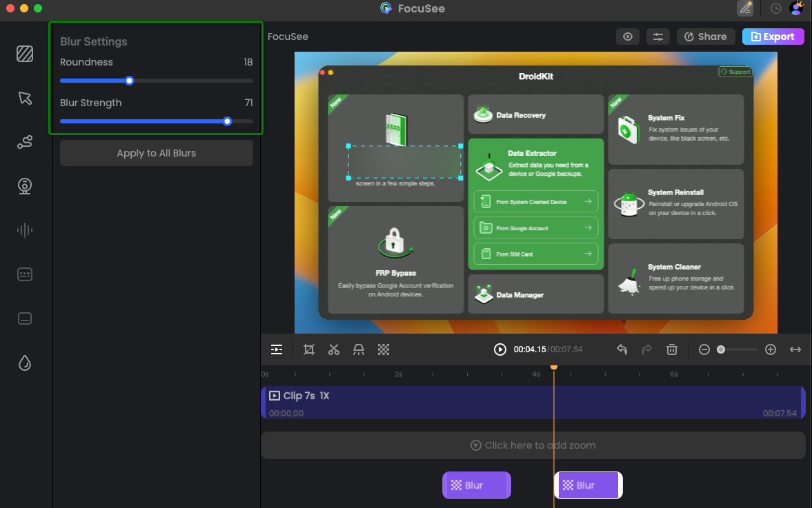The width and height of the screenshot is (812, 508).
Task: Click the Export button
Action: click(773, 37)
